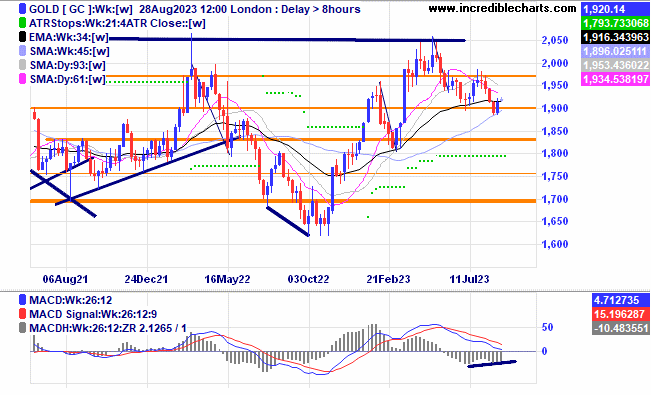Click the 0 label on MACD axis
This screenshot has width=651, height=395.
pos(545,351)
